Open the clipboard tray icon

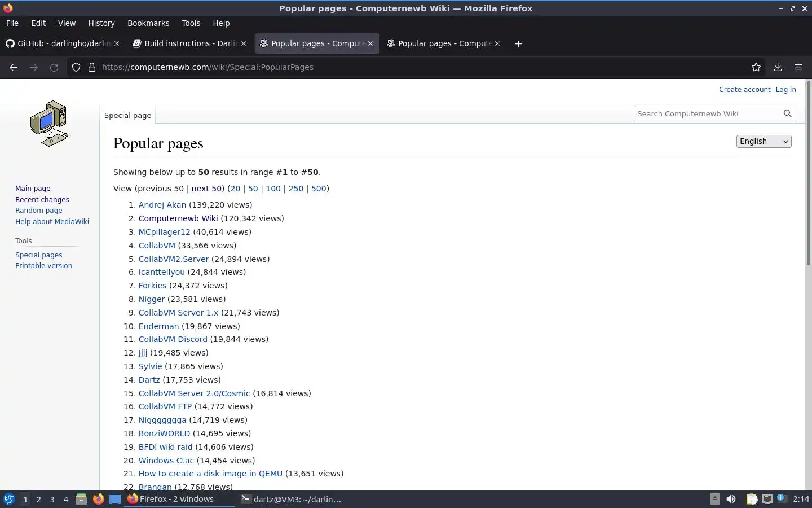[x=752, y=499]
